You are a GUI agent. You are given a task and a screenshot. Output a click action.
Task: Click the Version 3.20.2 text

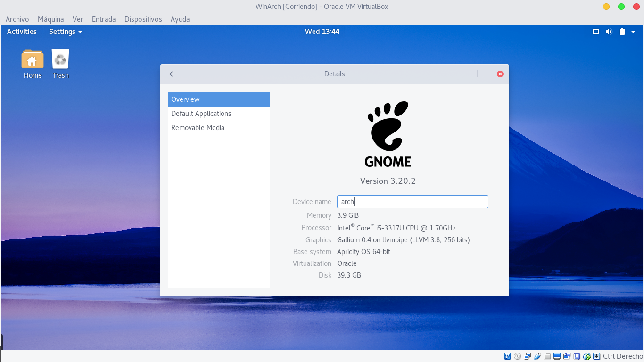pyautogui.click(x=388, y=181)
